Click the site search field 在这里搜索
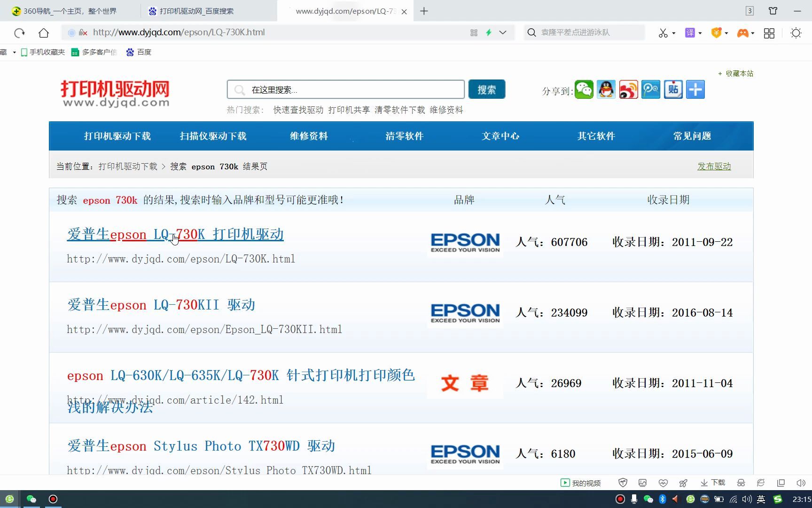 tap(346, 89)
